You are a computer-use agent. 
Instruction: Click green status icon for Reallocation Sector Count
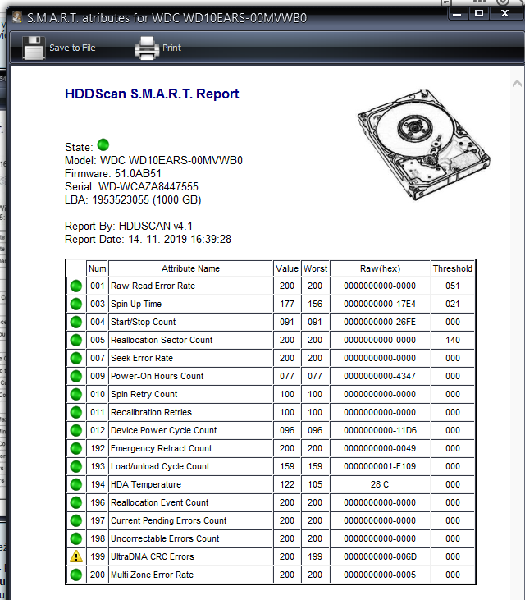coord(76,340)
